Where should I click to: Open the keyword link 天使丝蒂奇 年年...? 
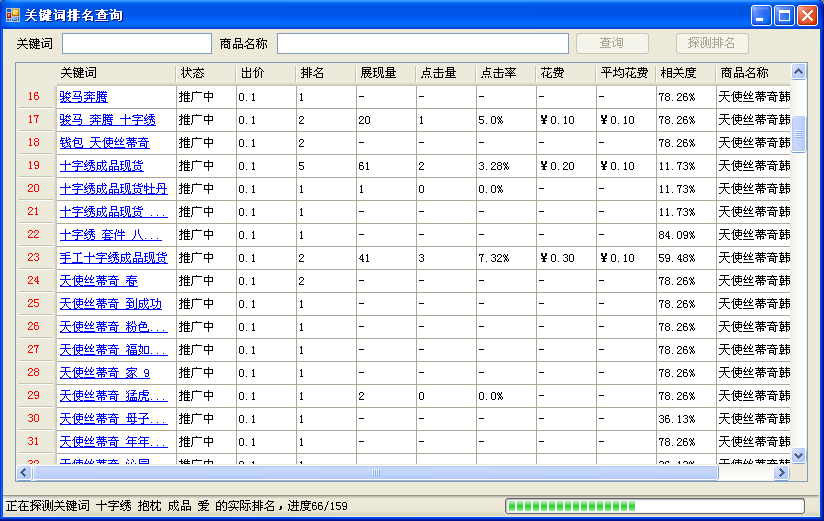(x=114, y=442)
